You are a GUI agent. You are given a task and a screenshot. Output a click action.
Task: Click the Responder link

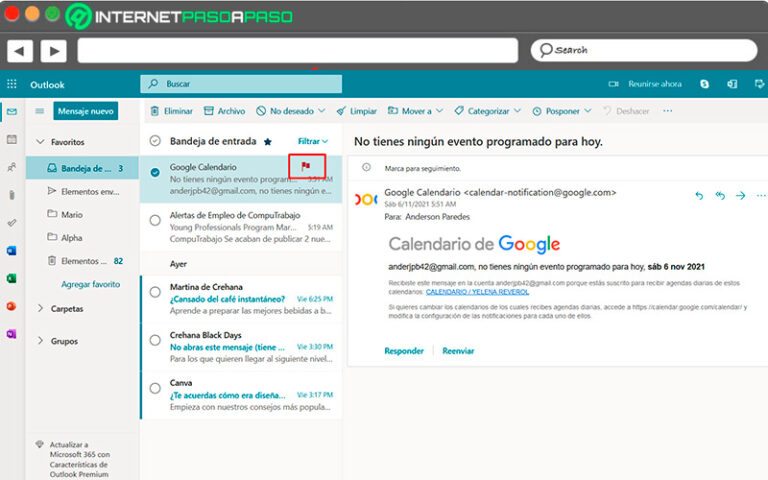point(404,351)
